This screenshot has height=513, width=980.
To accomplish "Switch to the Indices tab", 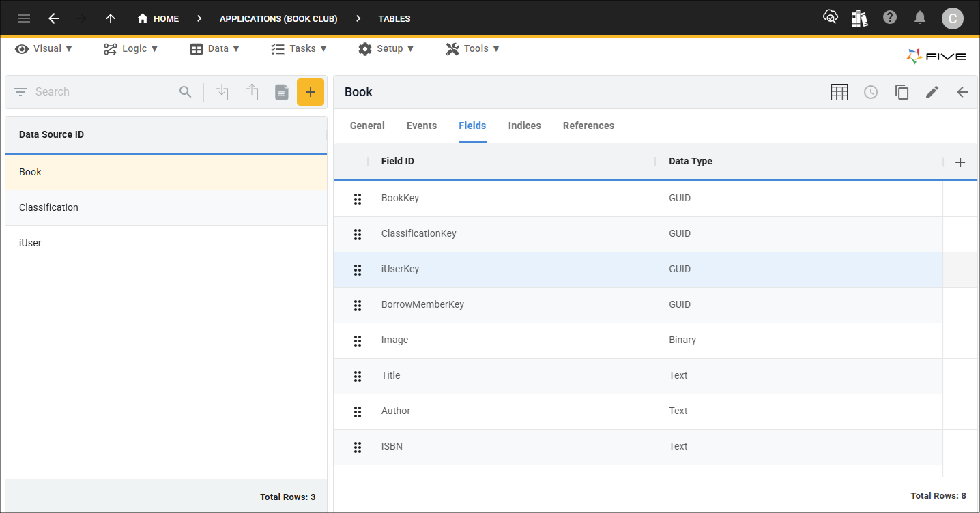I will coord(525,126).
